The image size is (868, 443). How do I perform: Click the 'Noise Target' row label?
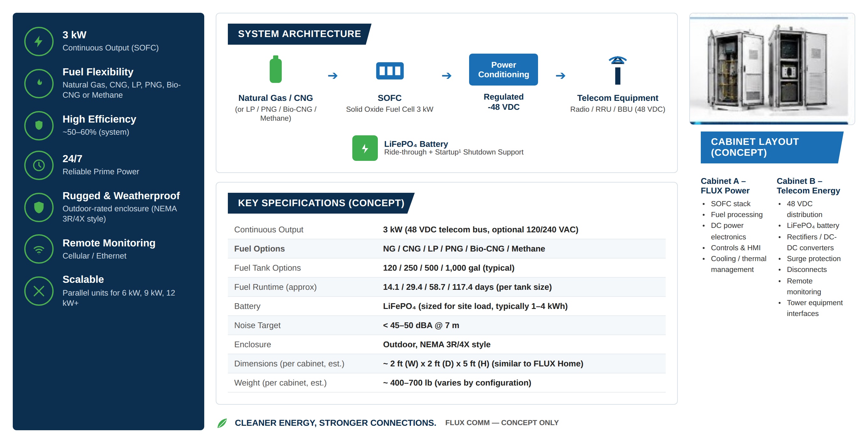pos(257,326)
